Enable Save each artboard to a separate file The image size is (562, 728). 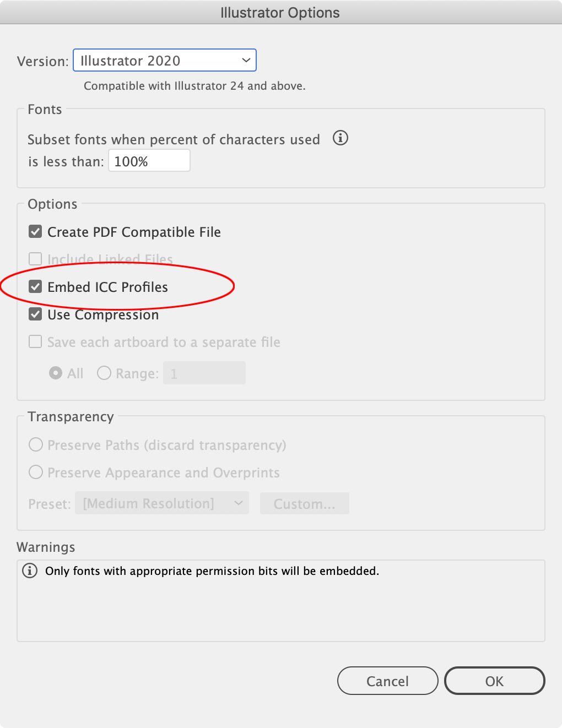tap(35, 341)
